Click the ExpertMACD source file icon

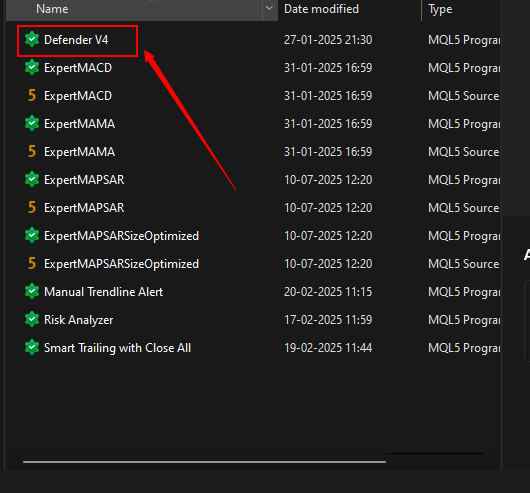point(32,96)
